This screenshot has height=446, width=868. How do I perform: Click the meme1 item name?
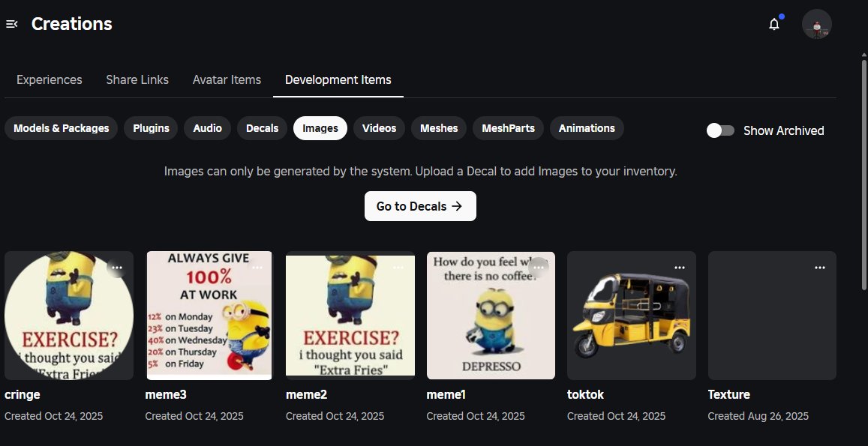pyautogui.click(x=446, y=395)
